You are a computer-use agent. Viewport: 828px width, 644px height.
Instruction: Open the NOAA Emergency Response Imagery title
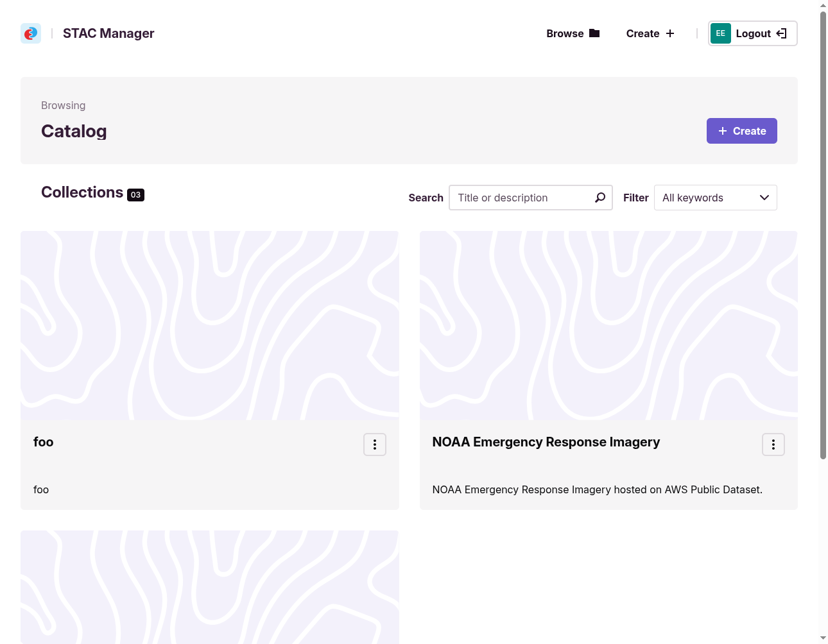pyautogui.click(x=546, y=442)
